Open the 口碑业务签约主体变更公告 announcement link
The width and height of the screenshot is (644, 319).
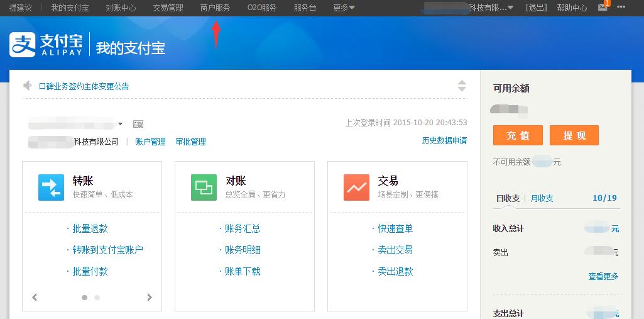coord(84,86)
